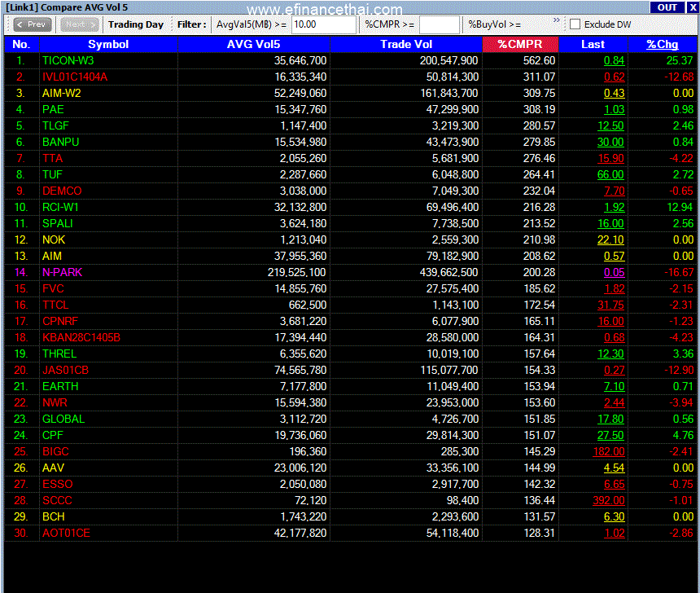Select symbol AOT01CE
The width and height of the screenshot is (700, 593).
point(66,533)
